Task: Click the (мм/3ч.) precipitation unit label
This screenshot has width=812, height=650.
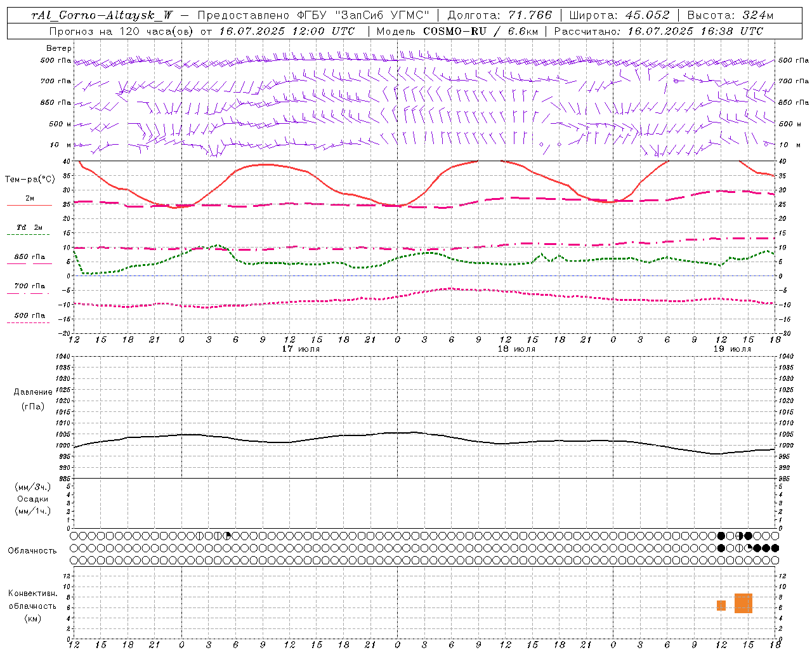Action: click(33, 487)
